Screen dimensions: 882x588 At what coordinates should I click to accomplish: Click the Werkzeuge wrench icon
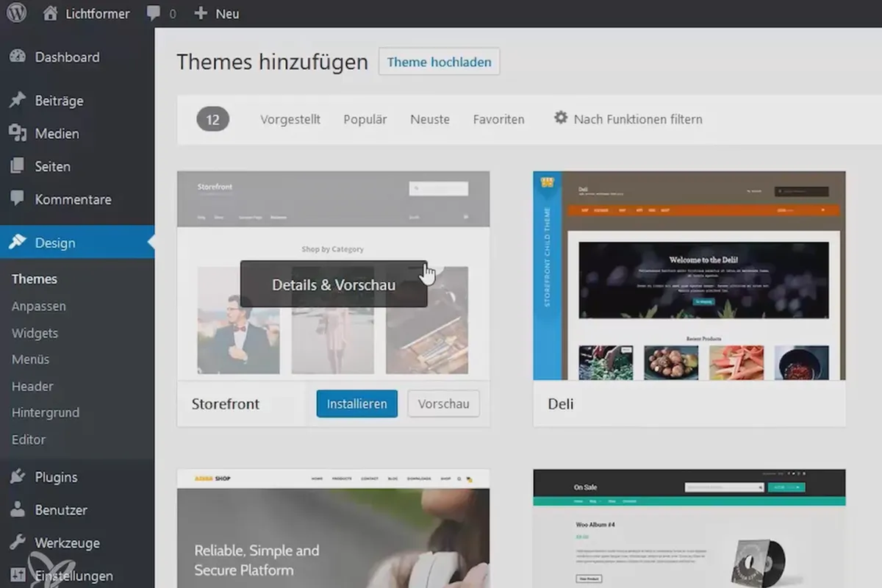point(18,543)
